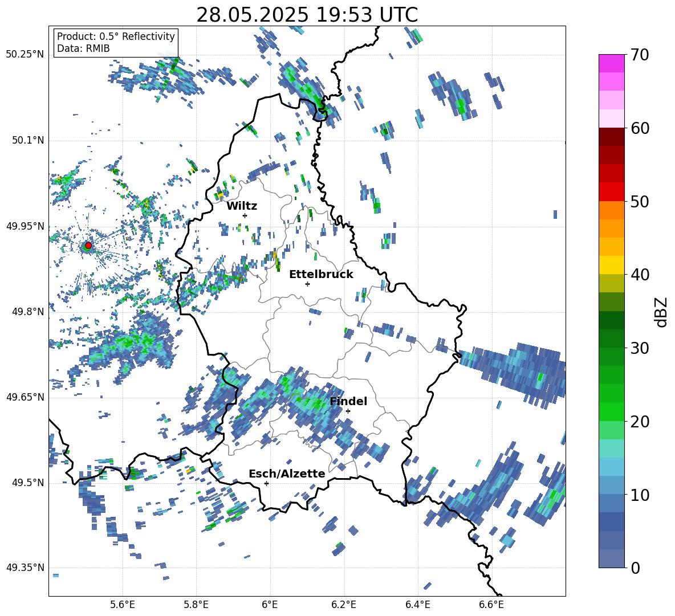Click the colorbar value 20

pyautogui.click(x=640, y=422)
